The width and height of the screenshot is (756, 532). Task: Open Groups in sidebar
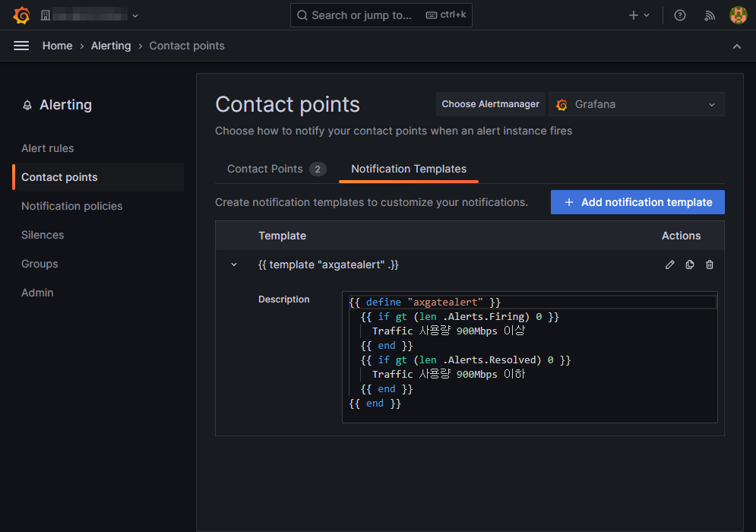40,264
